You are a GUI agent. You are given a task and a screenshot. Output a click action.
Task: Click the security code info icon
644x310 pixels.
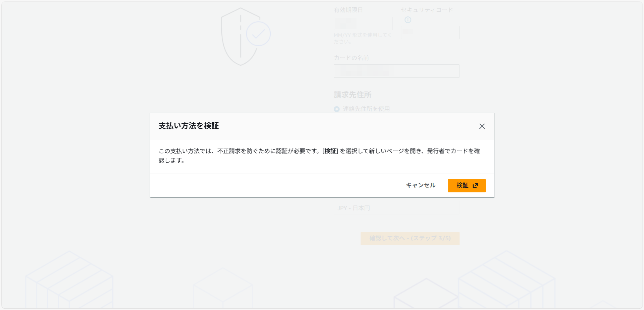pos(408,20)
